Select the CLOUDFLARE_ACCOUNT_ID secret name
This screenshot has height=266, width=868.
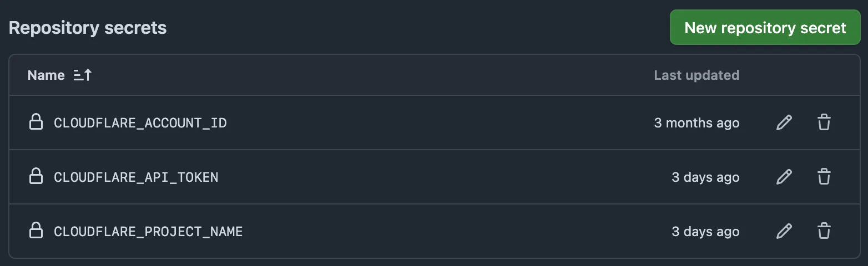(x=140, y=122)
